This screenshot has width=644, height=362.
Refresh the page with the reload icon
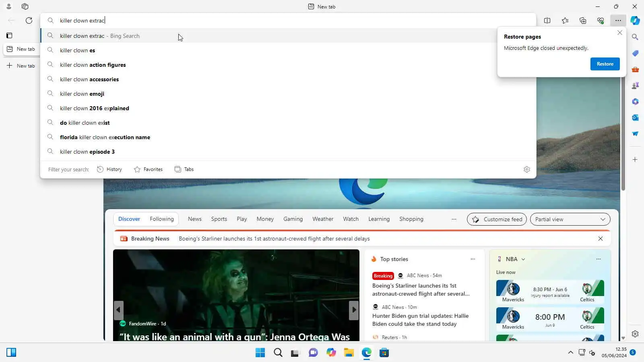pyautogui.click(x=29, y=21)
